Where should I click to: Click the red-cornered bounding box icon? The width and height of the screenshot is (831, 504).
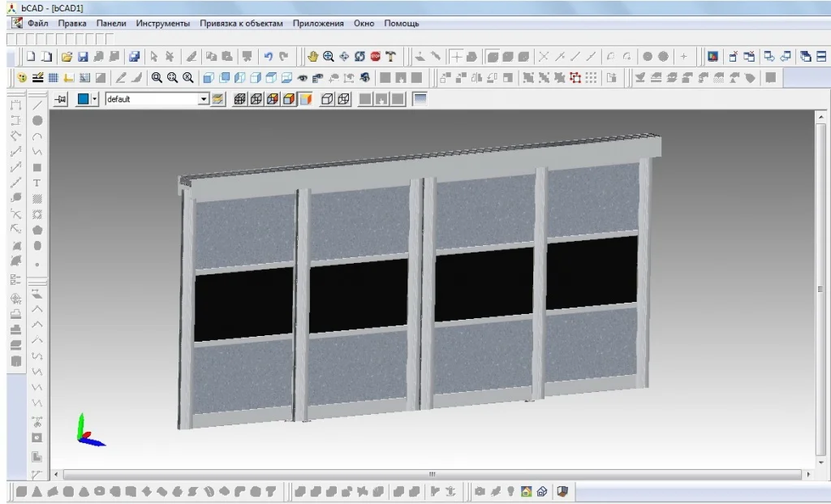click(575, 78)
